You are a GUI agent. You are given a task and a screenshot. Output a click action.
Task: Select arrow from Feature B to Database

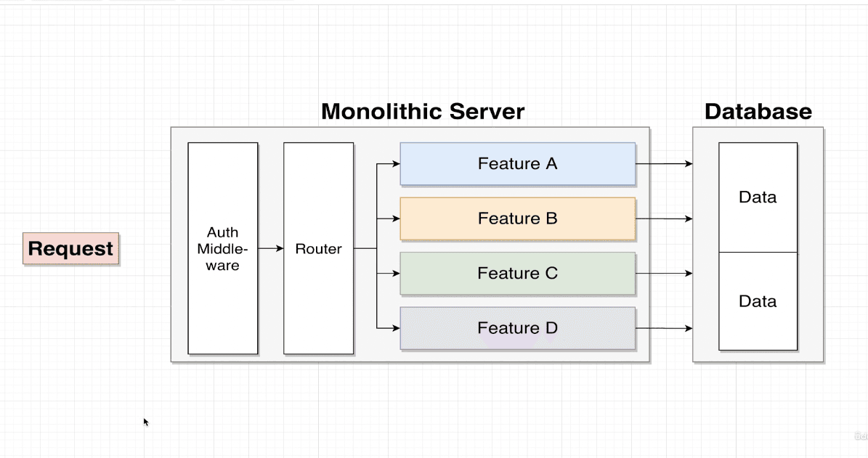pyautogui.click(x=664, y=218)
